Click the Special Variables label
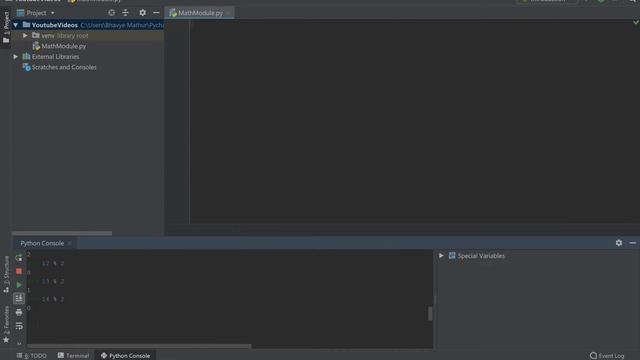 tap(481, 256)
